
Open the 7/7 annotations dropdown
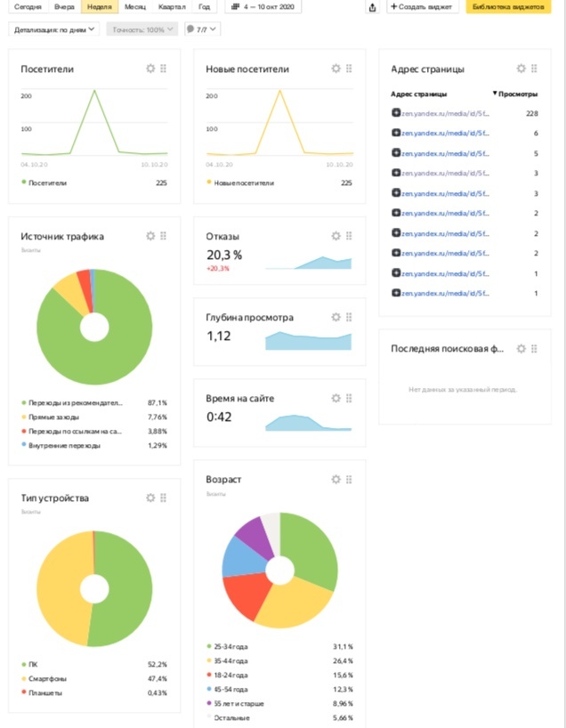(x=202, y=29)
